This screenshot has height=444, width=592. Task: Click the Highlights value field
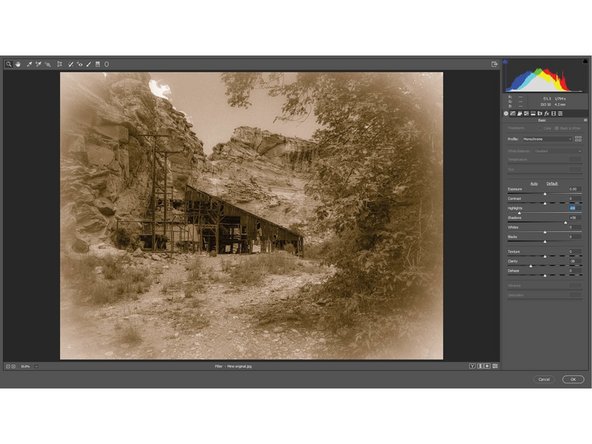pyautogui.click(x=575, y=208)
